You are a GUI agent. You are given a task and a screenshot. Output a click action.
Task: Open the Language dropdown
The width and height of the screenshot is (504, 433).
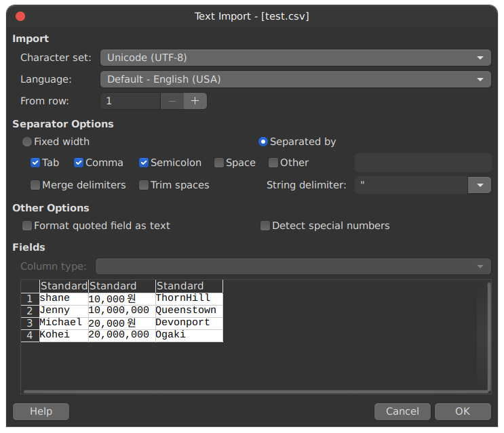click(x=295, y=79)
